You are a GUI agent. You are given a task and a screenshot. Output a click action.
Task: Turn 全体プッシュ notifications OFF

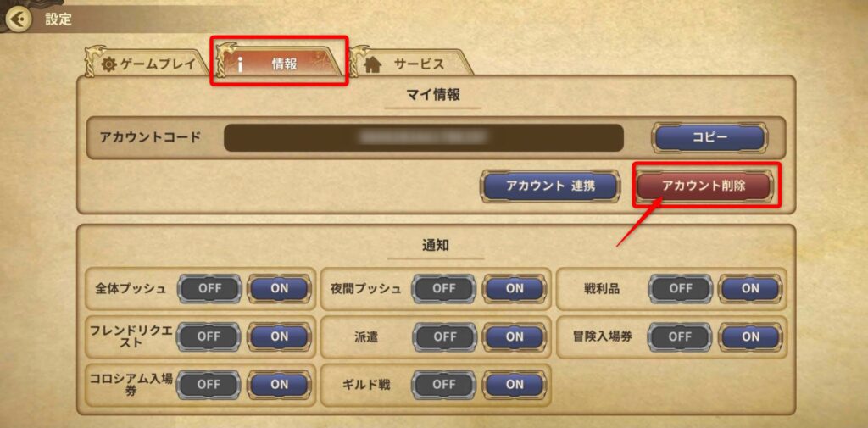pos(209,288)
